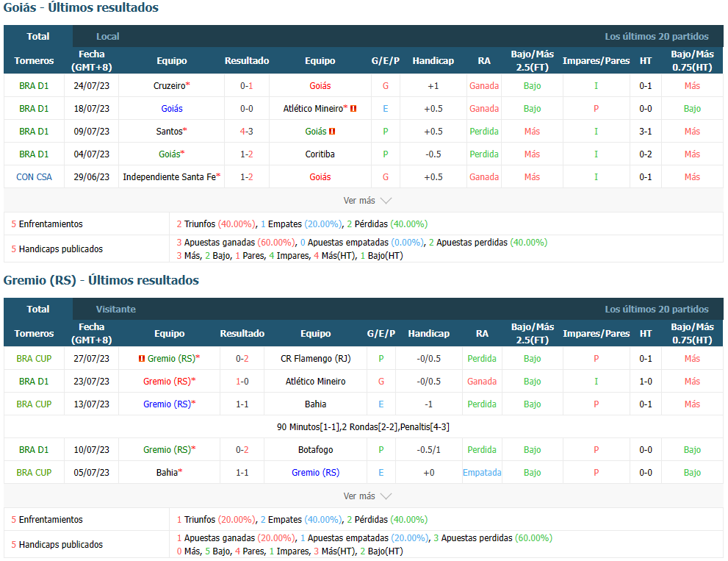Open result 1-2 of Independiente Santa Fe match
The image size is (728, 561).
point(247,177)
